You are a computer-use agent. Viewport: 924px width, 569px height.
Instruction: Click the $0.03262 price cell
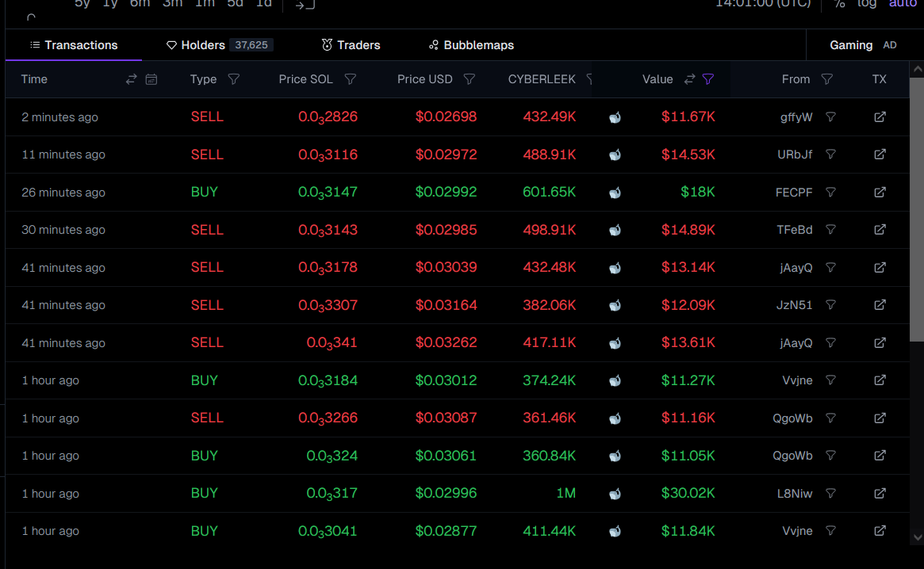tap(446, 342)
